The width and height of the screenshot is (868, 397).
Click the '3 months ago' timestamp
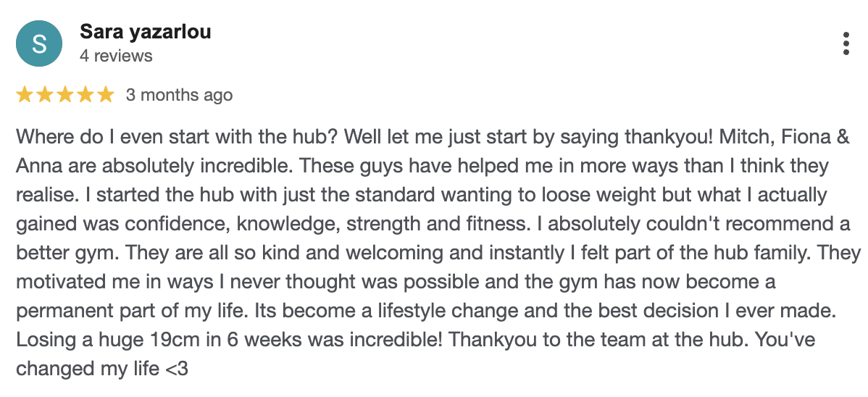tap(179, 95)
